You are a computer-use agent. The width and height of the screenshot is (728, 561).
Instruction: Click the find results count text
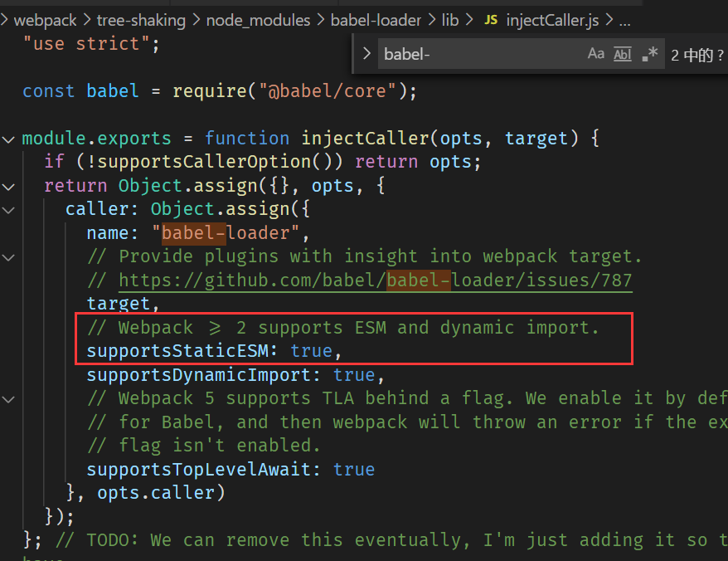pos(696,56)
